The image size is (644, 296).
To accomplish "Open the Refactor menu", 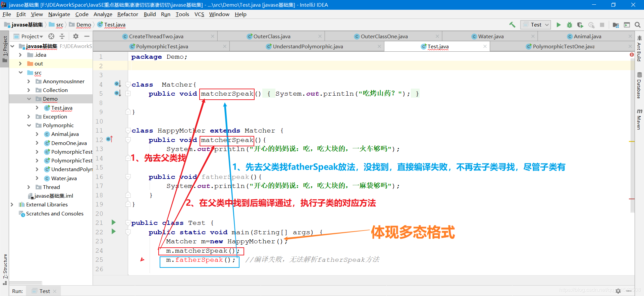I will tap(128, 14).
